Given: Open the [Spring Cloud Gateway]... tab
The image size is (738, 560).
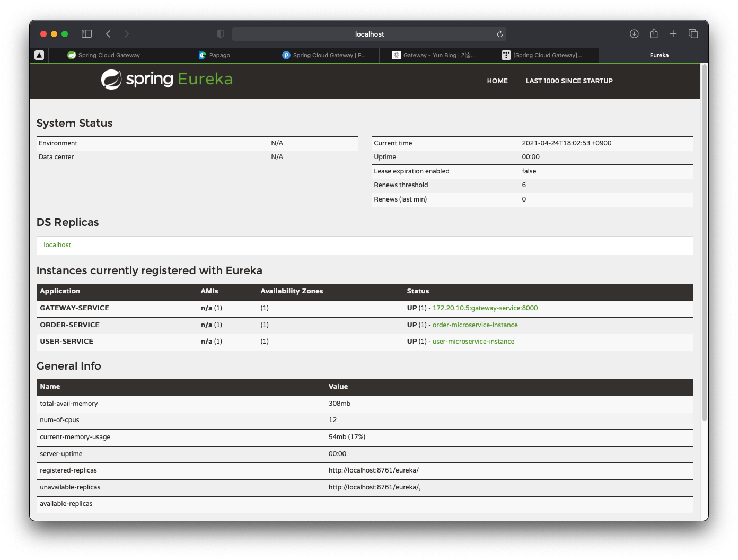Looking at the screenshot, I should pyautogui.click(x=544, y=55).
